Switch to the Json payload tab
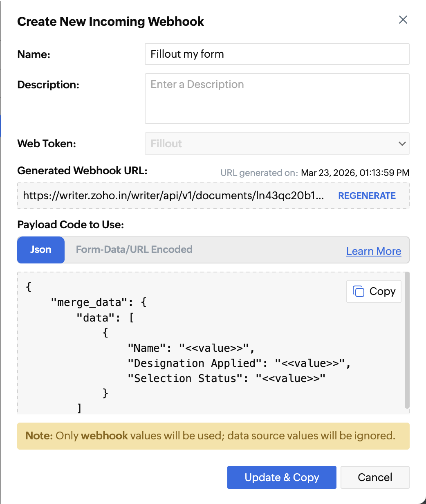Image resolution: width=426 pixels, height=504 pixels. tap(41, 250)
